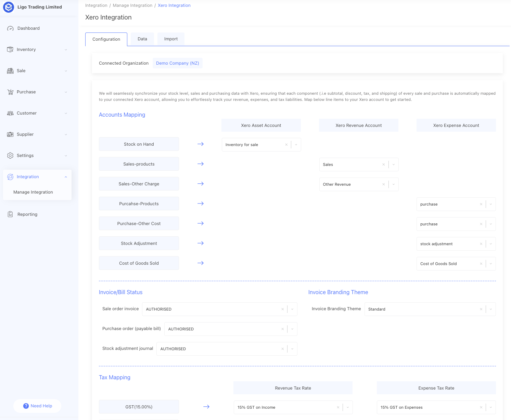
Task: Click the Reporting clipboard icon
Action: (x=10, y=214)
